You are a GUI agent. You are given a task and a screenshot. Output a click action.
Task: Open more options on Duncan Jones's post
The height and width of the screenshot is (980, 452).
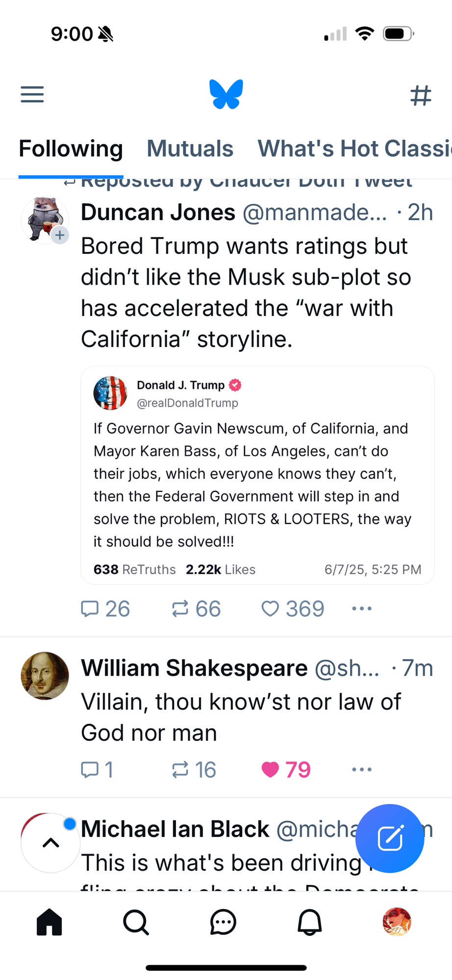(x=362, y=609)
